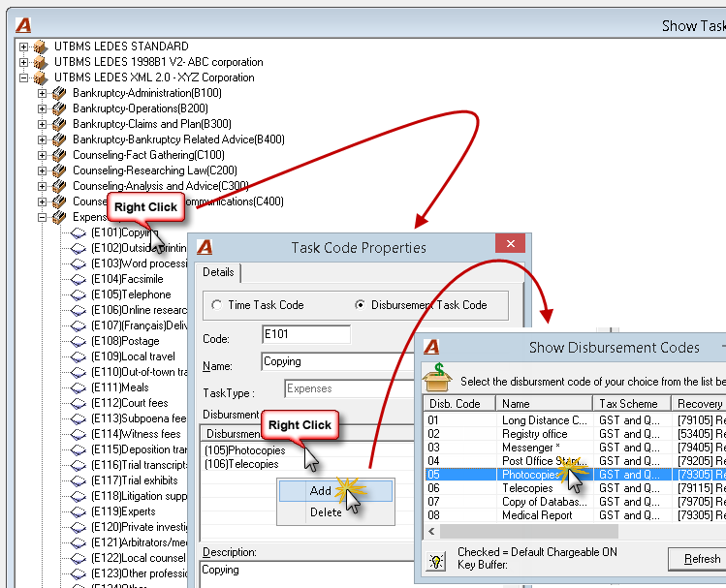This screenshot has width=726, height=588.
Task: Select the Time Task Code radio button
Action: click(x=217, y=305)
